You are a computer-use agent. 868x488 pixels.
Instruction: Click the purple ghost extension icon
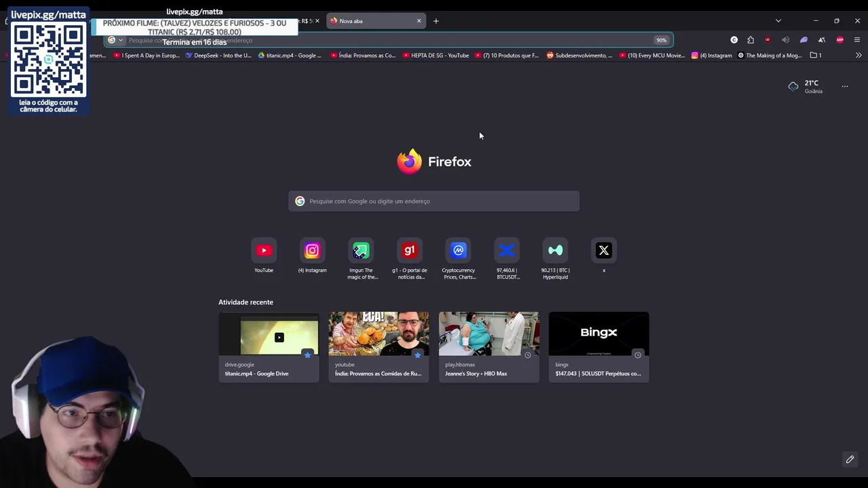click(x=804, y=40)
